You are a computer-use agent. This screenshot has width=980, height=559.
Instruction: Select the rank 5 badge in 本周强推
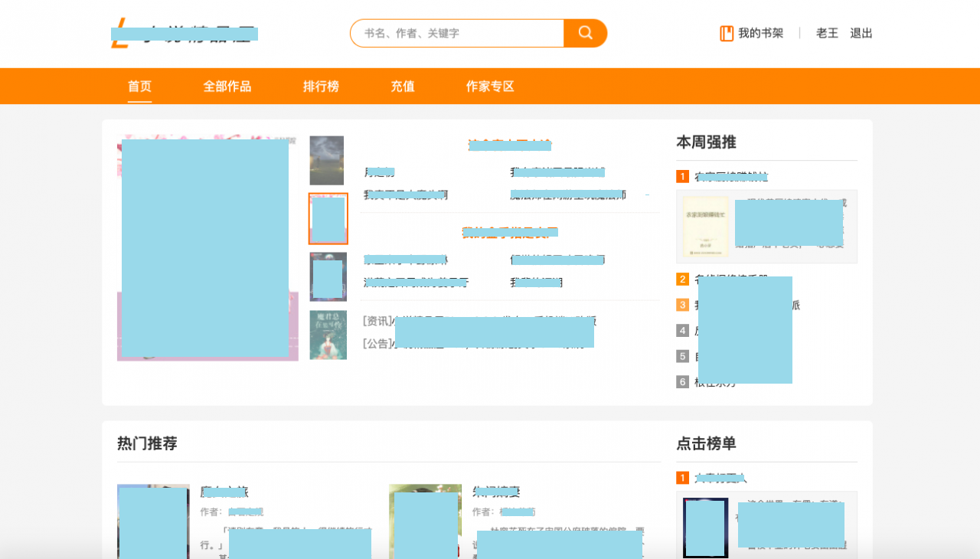click(682, 356)
